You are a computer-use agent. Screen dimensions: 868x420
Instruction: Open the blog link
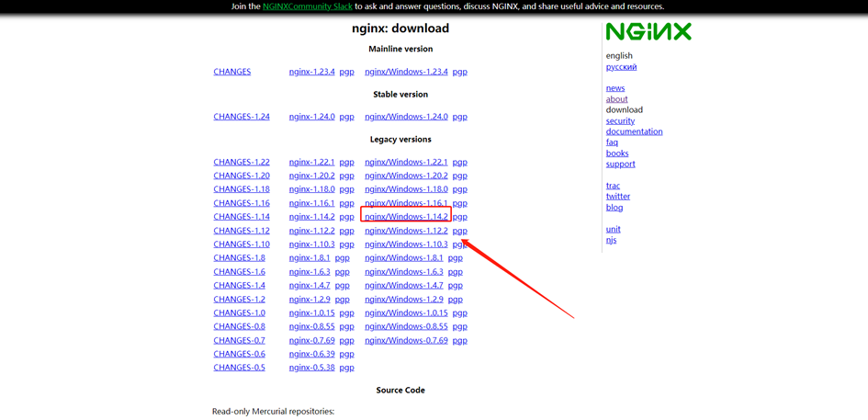pos(614,207)
